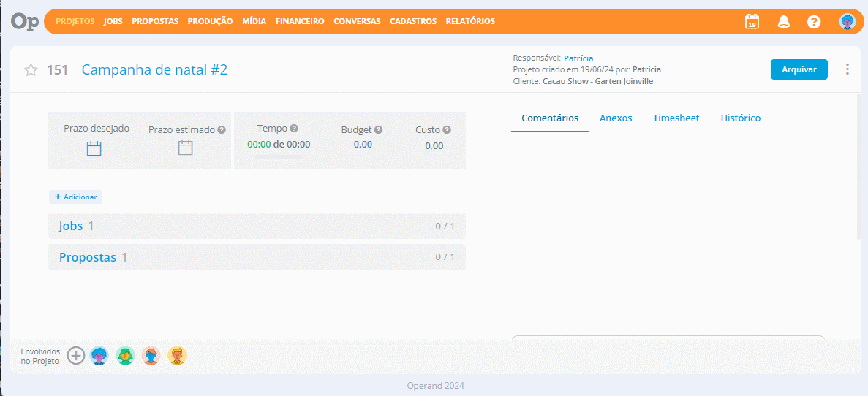Select the pink-background involved member avatar
Image resolution: width=868 pixels, height=396 pixels.
pyautogui.click(x=151, y=356)
